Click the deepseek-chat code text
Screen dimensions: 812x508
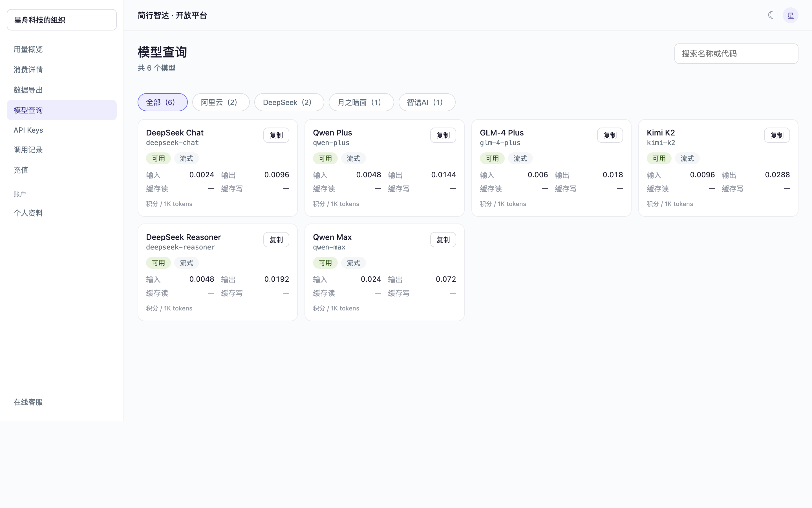click(173, 143)
